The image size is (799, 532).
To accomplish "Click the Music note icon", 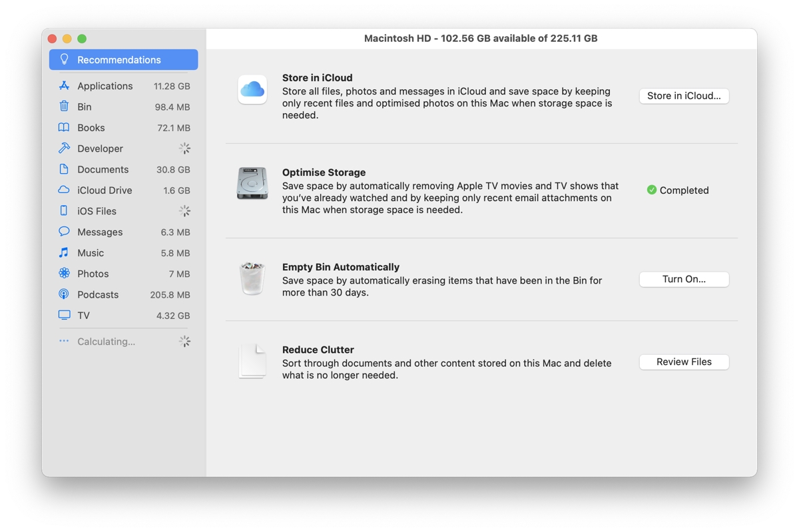I will point(64,252).
